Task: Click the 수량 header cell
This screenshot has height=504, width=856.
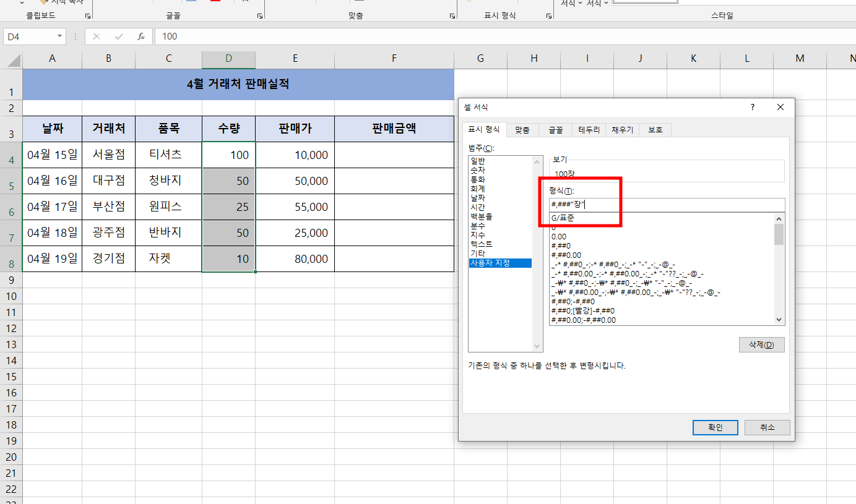Action: [228, 129]
